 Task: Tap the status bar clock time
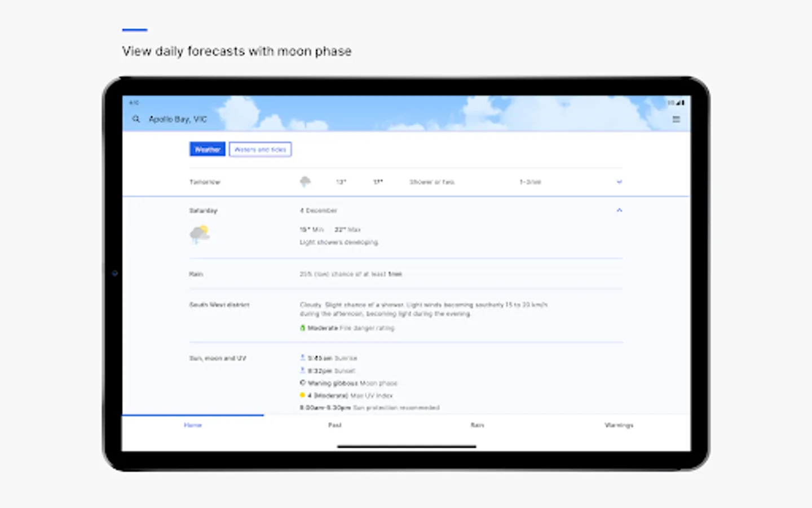(x=134, y=103)
